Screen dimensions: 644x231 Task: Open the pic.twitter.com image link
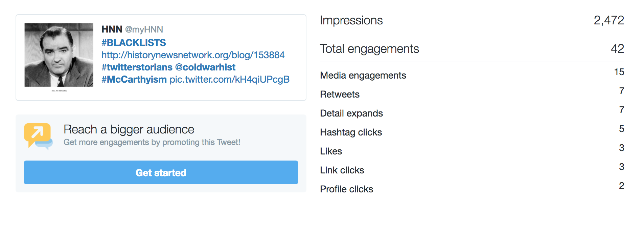tap(229, 79)
